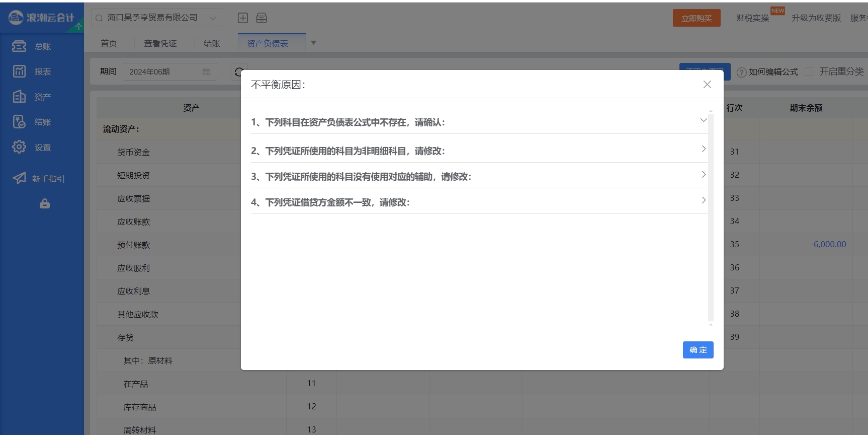Expand reason 3 about missing auxiliary items
Image resolution: width=868 pixels, height=435 pixels.
pos(704,175)
